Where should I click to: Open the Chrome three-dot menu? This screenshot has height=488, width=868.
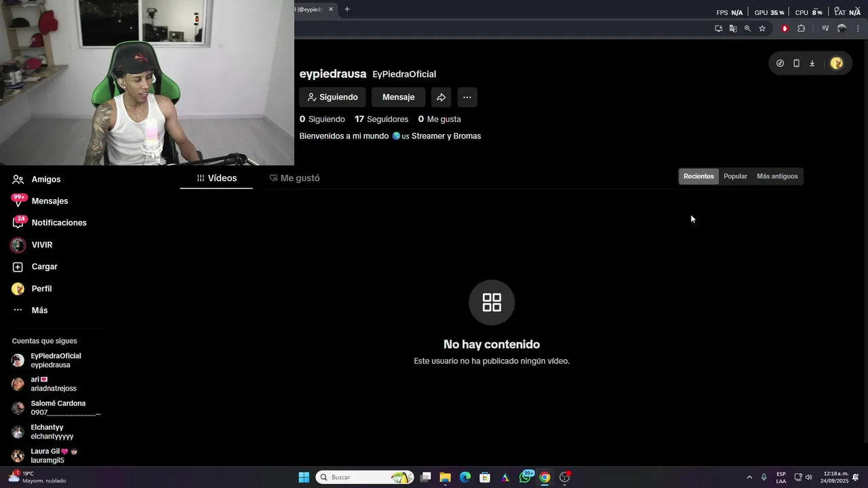click(x=858, y=28)
